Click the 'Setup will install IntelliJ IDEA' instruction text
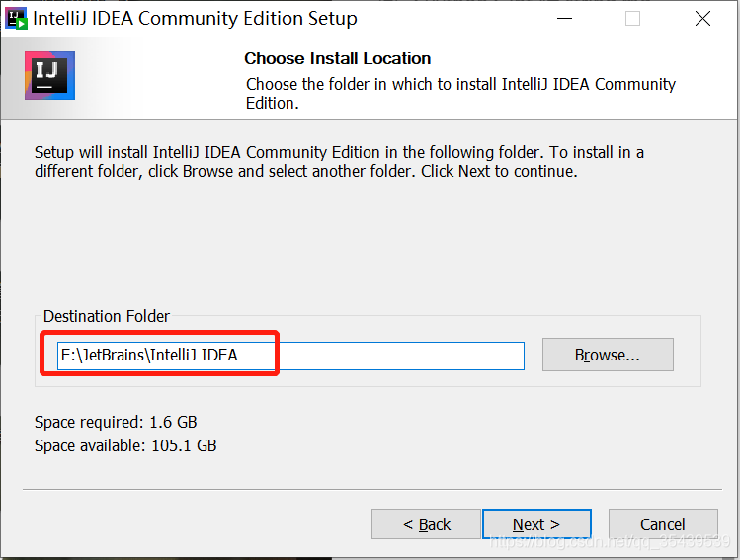This screenshot has width=740, height=560. (x=339, y=162)
